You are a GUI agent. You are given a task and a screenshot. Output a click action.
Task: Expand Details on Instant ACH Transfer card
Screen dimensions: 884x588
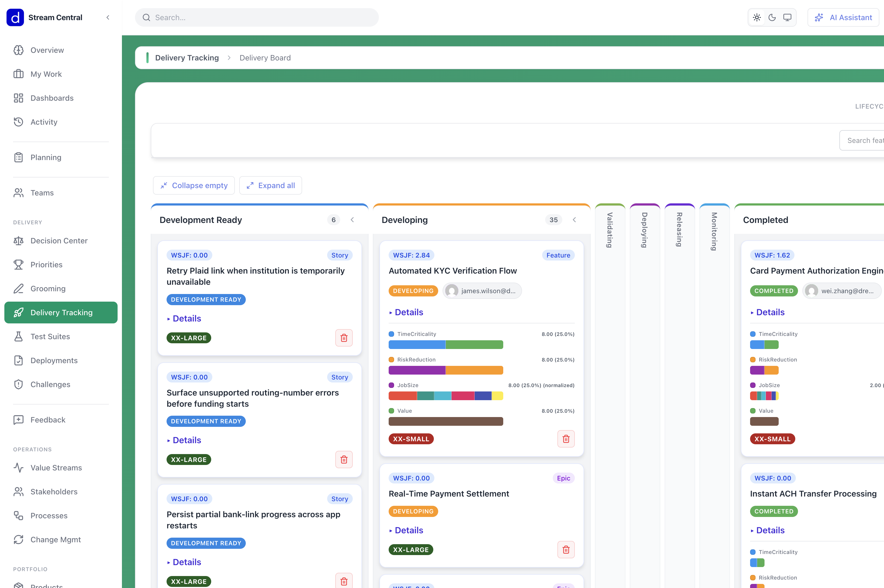(768, 531)
